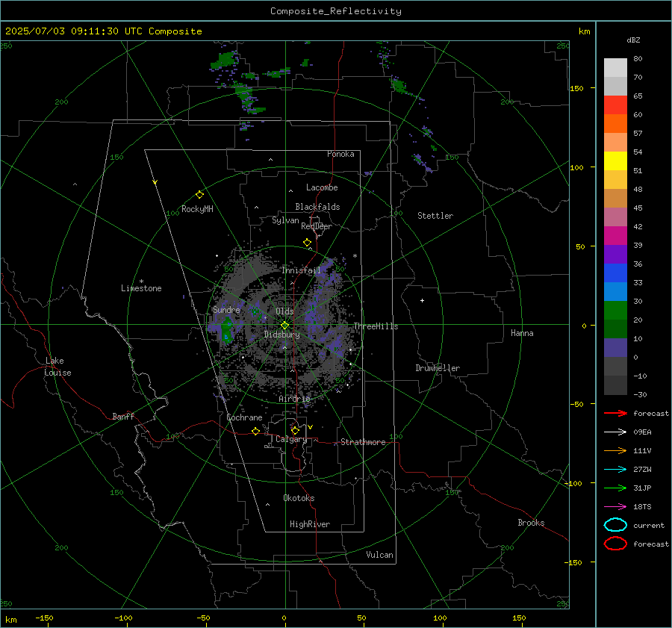Select the Brooks label

tap(531, 523)
